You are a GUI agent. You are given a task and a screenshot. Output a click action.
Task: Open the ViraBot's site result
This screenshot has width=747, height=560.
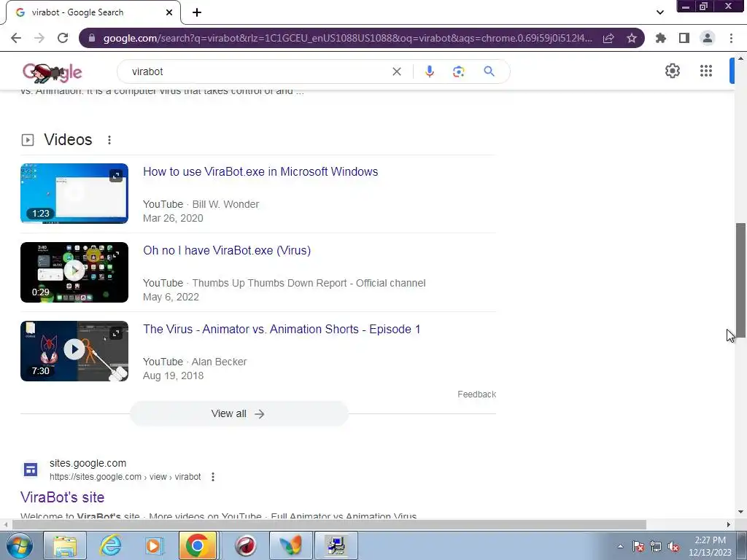(x=63, y=497)
